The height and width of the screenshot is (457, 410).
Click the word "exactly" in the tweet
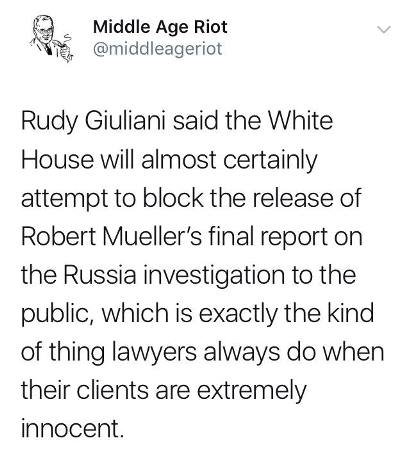(x=238, y=314)
